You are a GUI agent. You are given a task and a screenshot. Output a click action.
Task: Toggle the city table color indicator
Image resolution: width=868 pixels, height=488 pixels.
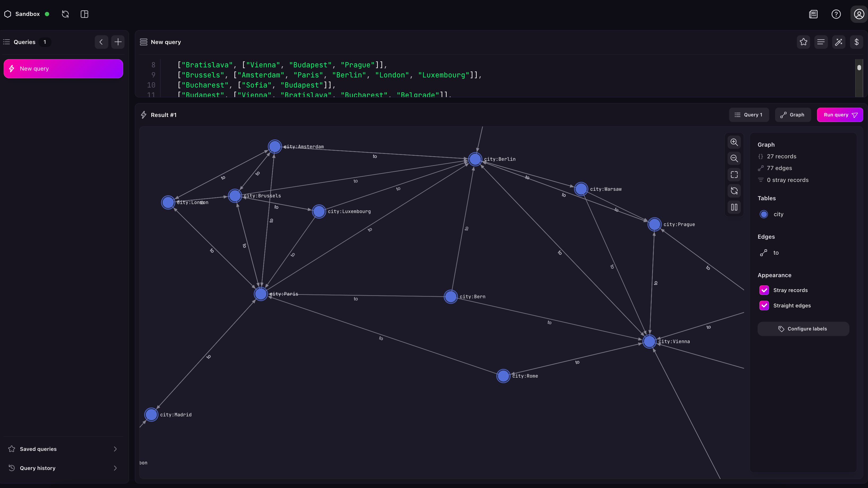pyautogui.click(x=764, y=214)
